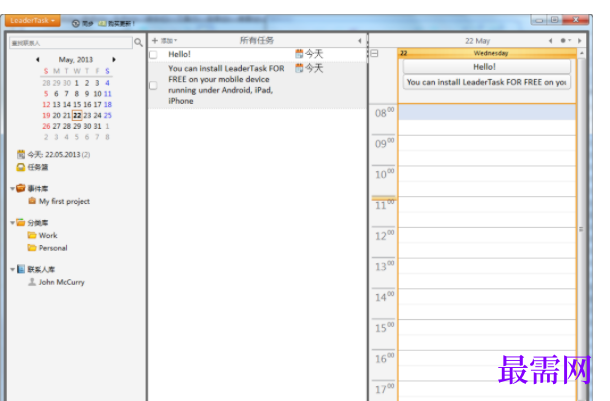Open the Hello! event in calendar
610x401 pixels.
click(487, 67)
